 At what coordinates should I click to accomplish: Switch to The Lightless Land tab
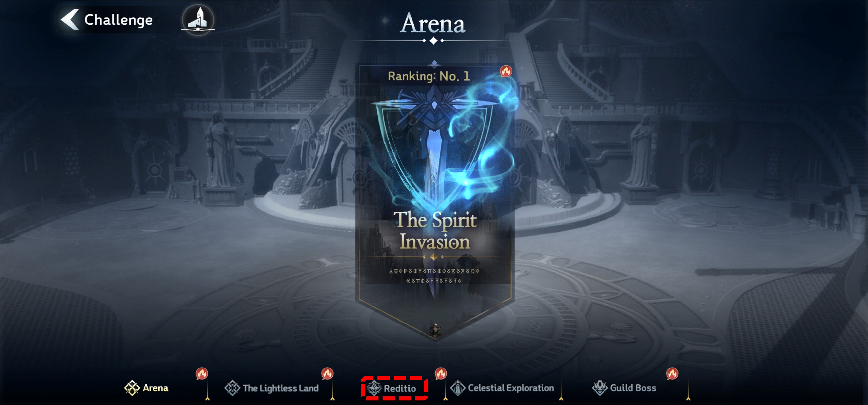click(272, 388)
